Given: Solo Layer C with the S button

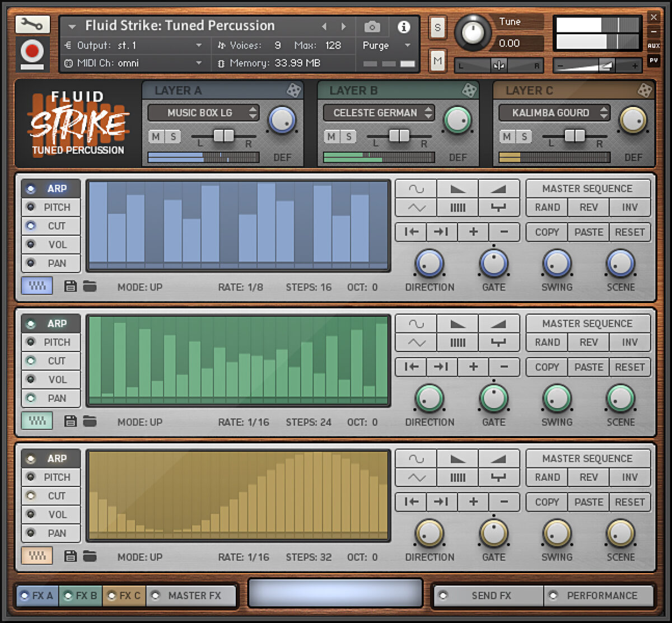Looking at the screenshot, I should [525, 136].
